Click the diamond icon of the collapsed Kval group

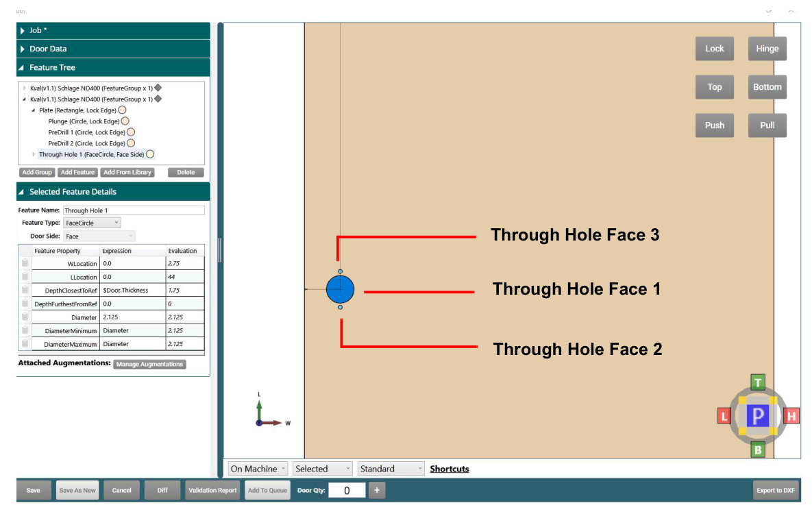click(x=158, y=88)
